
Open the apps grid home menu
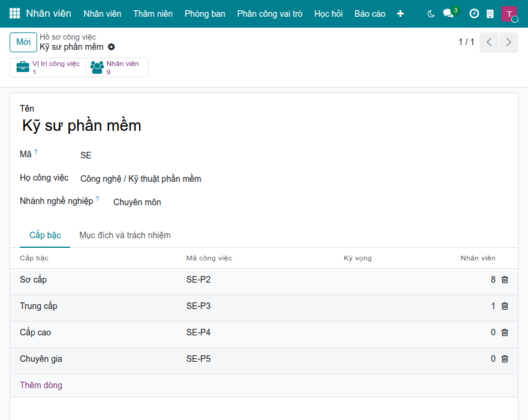[14, 13]
